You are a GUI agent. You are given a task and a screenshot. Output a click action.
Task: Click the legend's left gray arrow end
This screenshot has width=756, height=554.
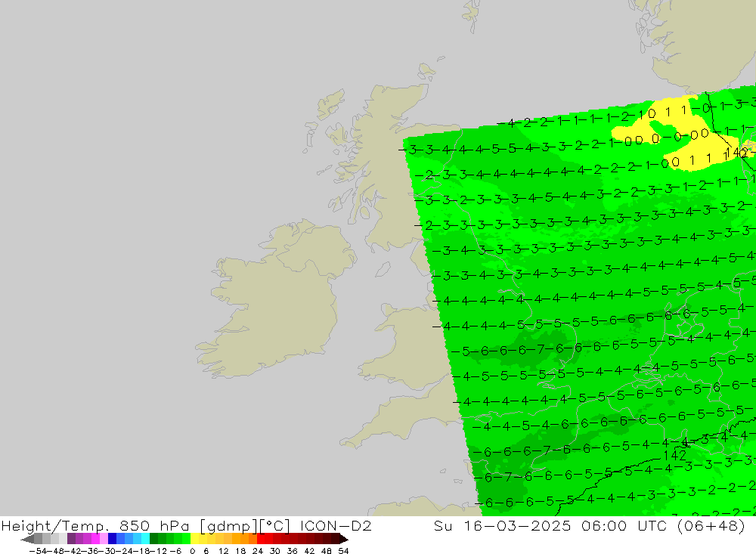pos(27,539)
